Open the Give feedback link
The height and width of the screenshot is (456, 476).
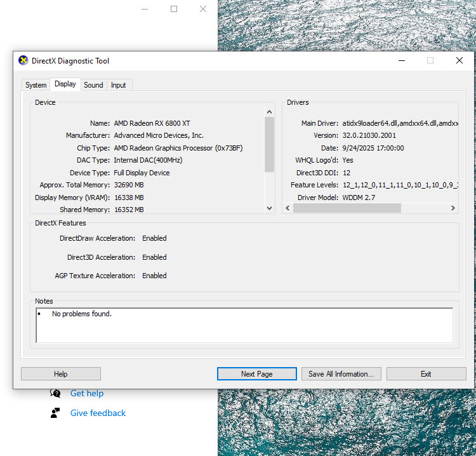[98, 413]
